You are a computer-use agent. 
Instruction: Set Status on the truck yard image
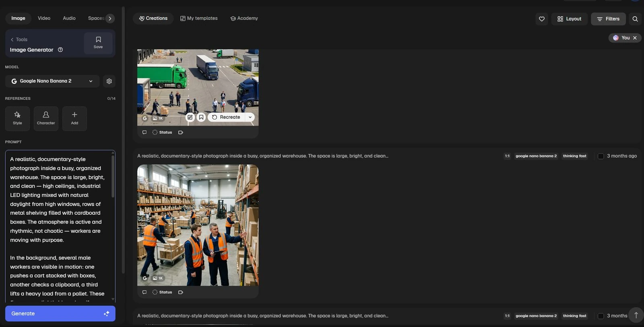pyautogui.click(x=162, y=132)
